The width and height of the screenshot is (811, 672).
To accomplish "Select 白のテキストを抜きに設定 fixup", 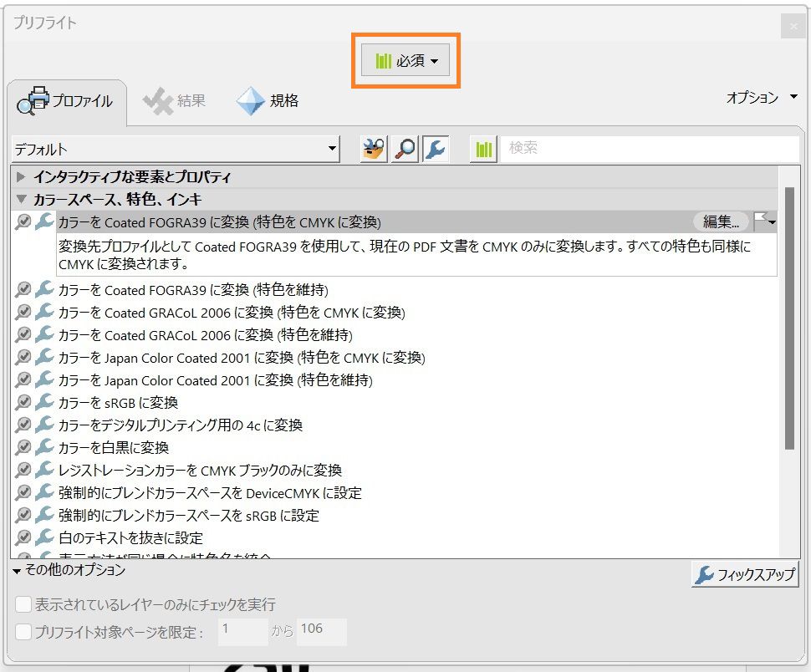I will click(131, 538).
